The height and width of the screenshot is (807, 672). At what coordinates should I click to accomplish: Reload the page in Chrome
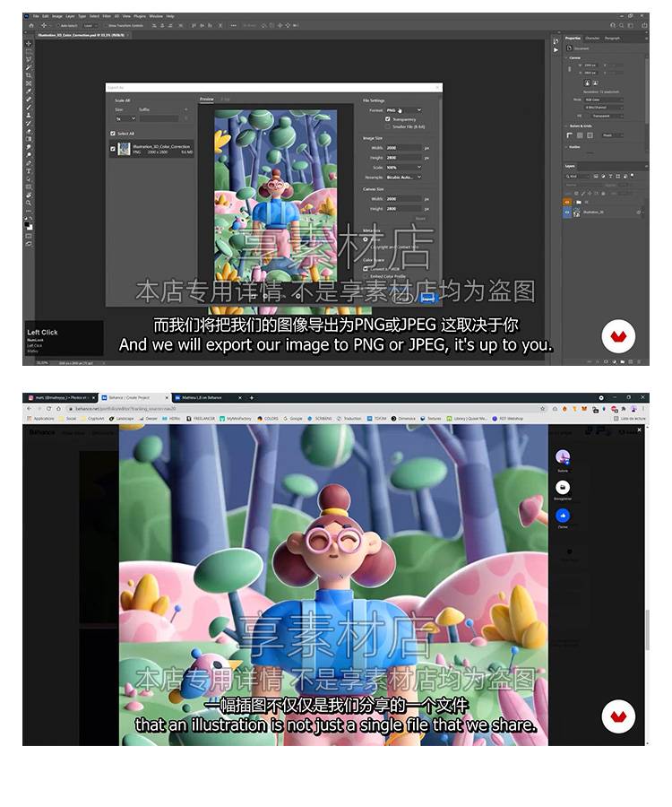pyautogui.click(x=49, y=408)
